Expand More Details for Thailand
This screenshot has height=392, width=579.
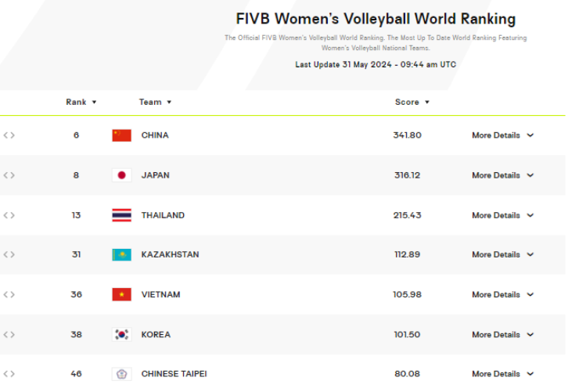pos(502,215)
